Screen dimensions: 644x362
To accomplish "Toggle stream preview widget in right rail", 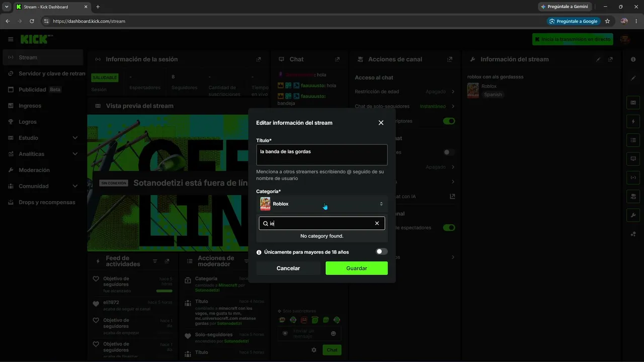I will pos(633,103).
